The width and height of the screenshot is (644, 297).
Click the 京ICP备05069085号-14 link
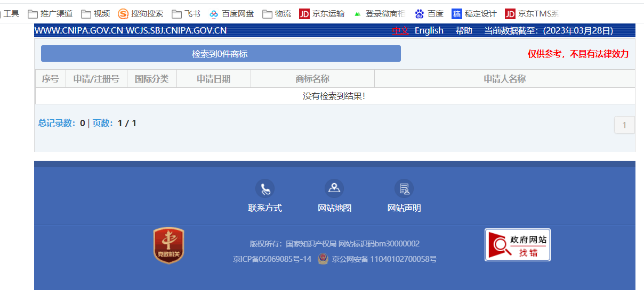tap(272, 260)
